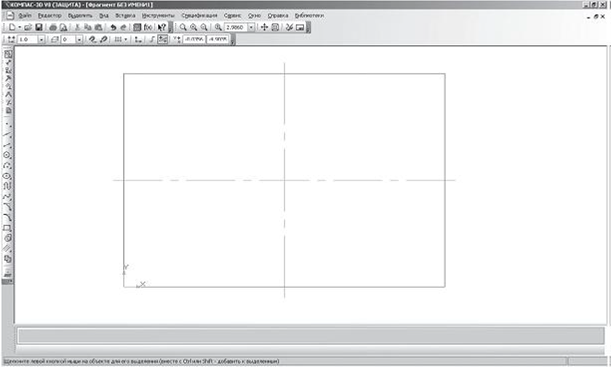The height and width of the screenshot is (367, 611).
Task: Click the cursor step icon beside 1.0 field
Action: point(11,39)
